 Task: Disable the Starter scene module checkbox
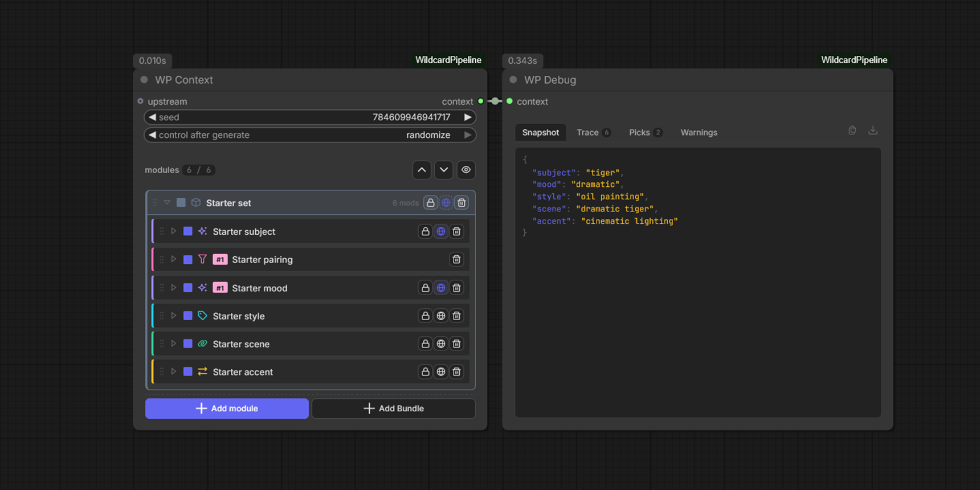click(187, 344)
